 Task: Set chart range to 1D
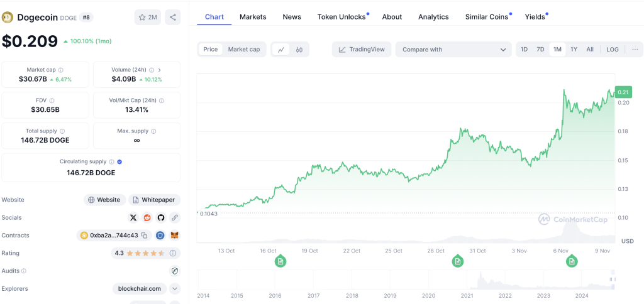click(524, 49)
